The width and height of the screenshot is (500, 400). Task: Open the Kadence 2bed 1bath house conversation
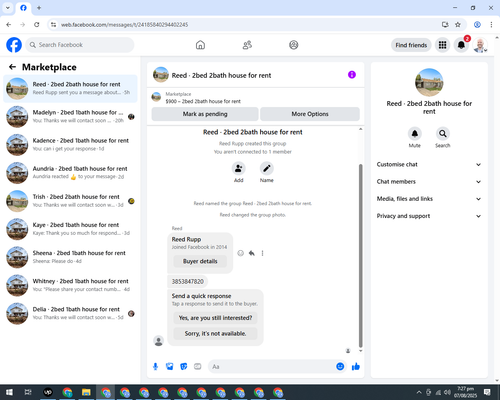click(x=70, y=145)
